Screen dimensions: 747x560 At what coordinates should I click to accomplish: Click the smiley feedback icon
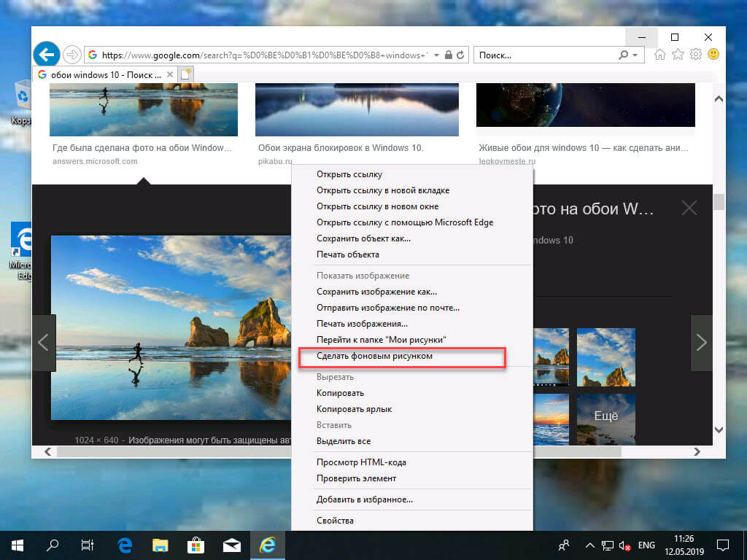pyautogui.click(x=713, y=55)
